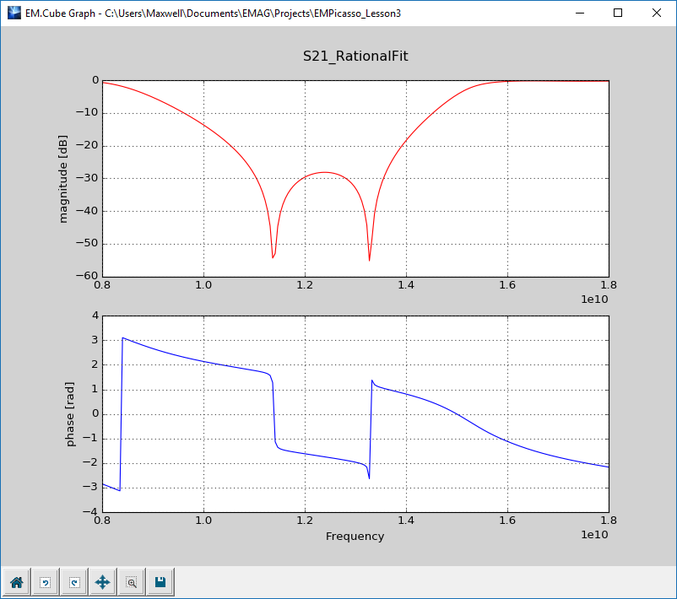This screenshot has height=599, width=677.
Task: Click the −30 tick label on magnitude axis
Action: (87, 178)
